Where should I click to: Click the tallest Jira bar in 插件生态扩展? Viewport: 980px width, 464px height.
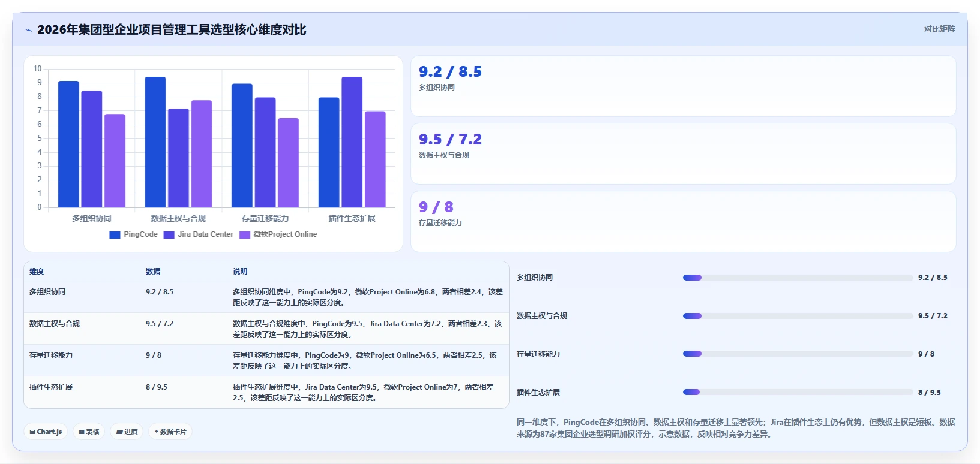point(352,142)
